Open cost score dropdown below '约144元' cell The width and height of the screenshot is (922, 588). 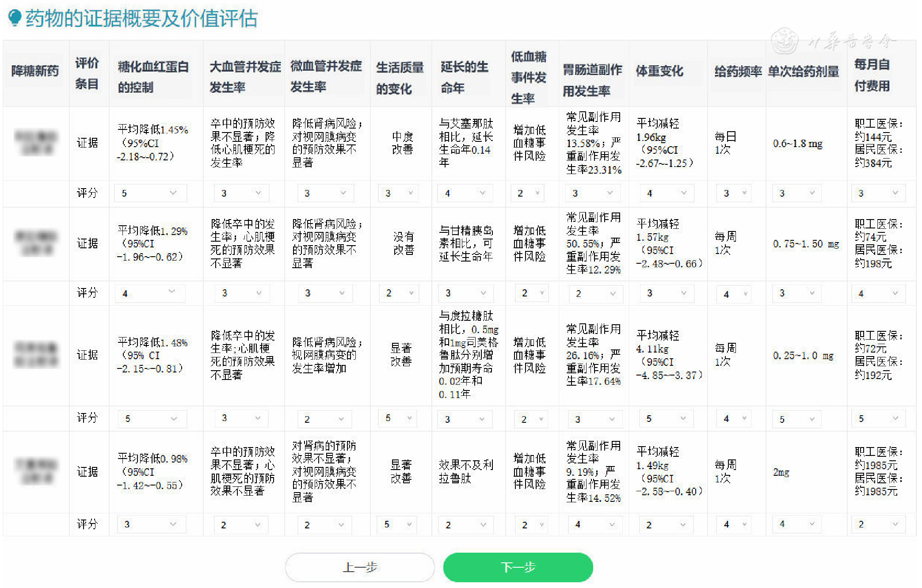click(879, 193)
